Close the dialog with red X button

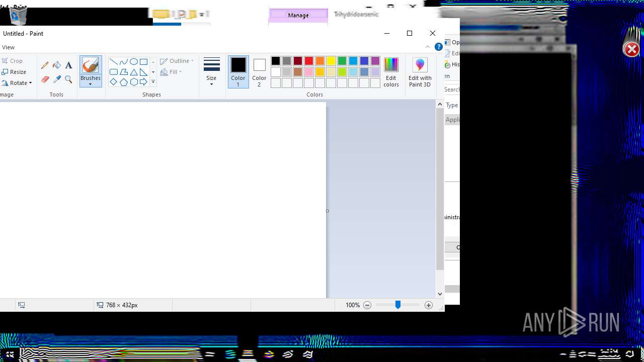631,49
